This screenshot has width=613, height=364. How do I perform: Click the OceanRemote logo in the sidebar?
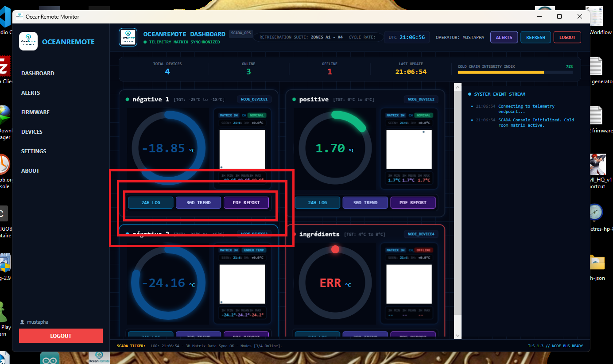tap(28, 42)
